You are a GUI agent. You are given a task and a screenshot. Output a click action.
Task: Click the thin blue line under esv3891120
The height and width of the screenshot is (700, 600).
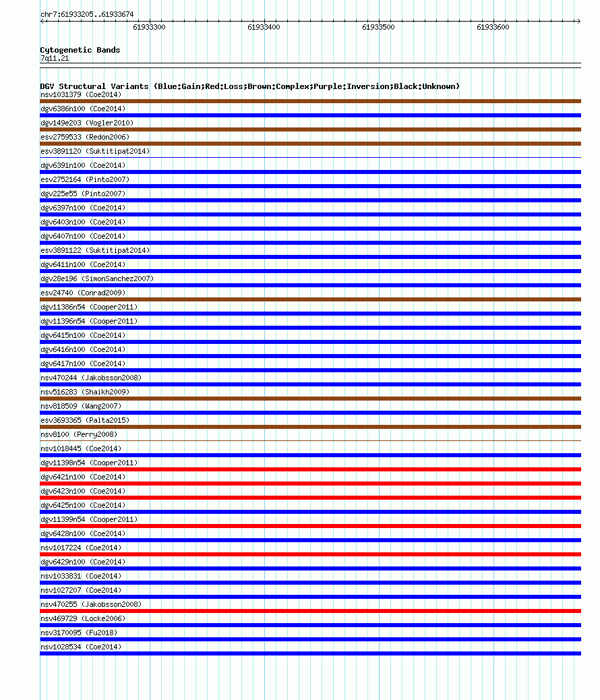tap(310, 157)
